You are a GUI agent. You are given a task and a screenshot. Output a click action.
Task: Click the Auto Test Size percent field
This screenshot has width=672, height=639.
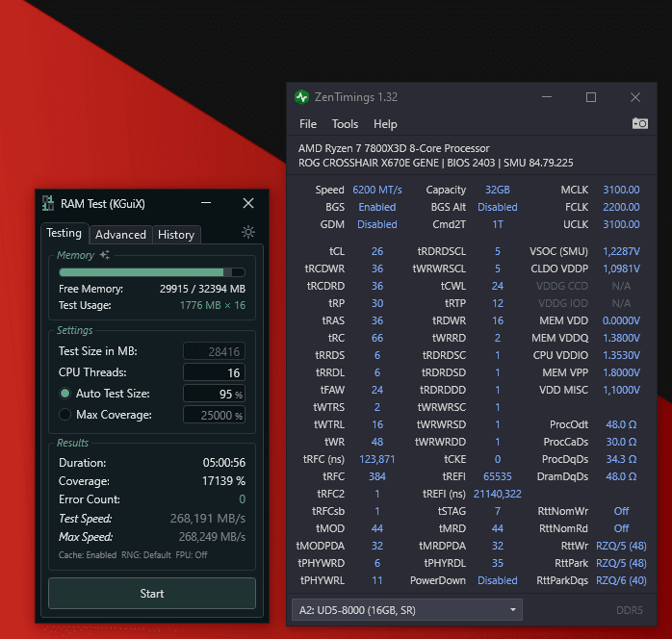click(215, 394)
